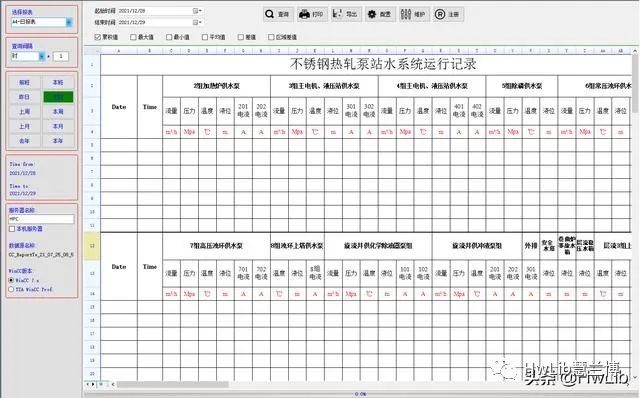The image size is (640, 398).
Task: Click the 注册 register button
Action: [x=448, y=14]
